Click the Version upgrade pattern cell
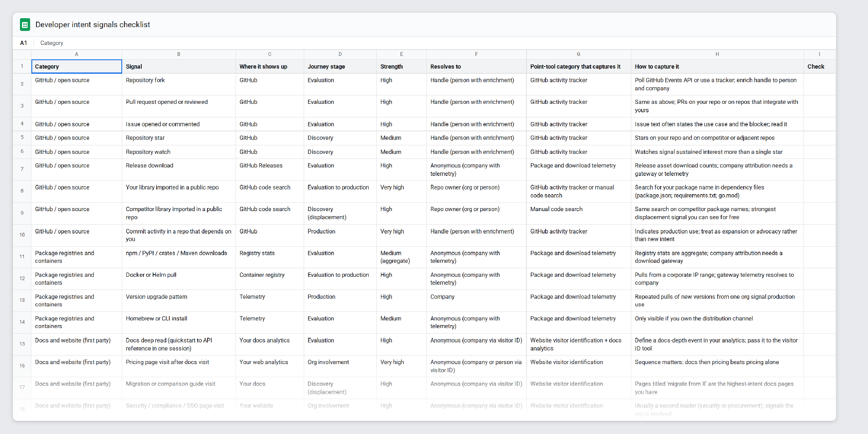This screenshot has width=868, height=434. coord(179,300)
